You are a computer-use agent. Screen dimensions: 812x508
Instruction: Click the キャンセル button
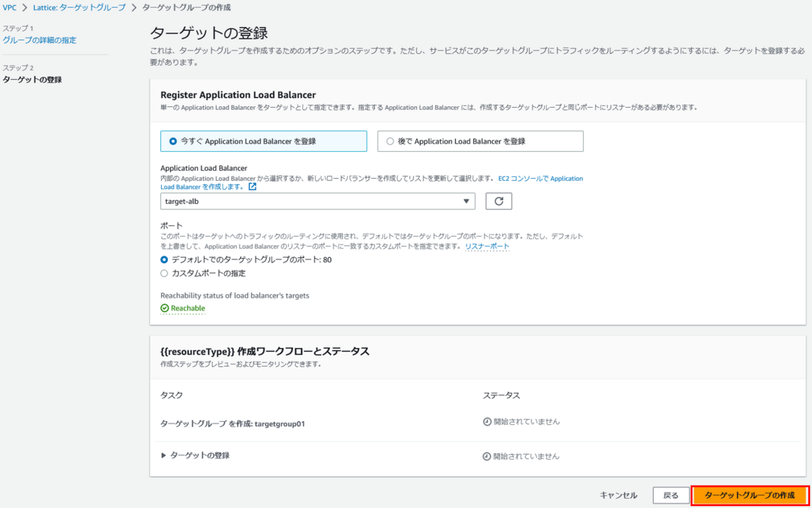coord(618,495)
